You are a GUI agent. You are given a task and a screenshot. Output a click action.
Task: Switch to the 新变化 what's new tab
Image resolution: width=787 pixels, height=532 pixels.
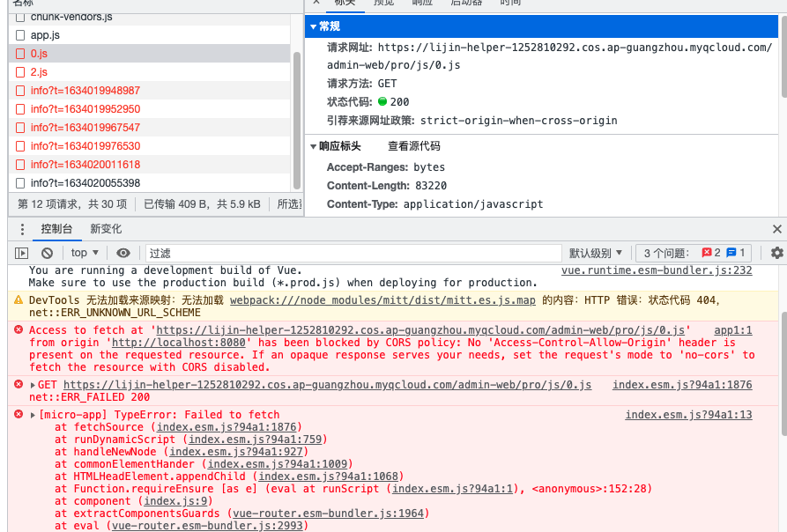[x=106, y=229]
